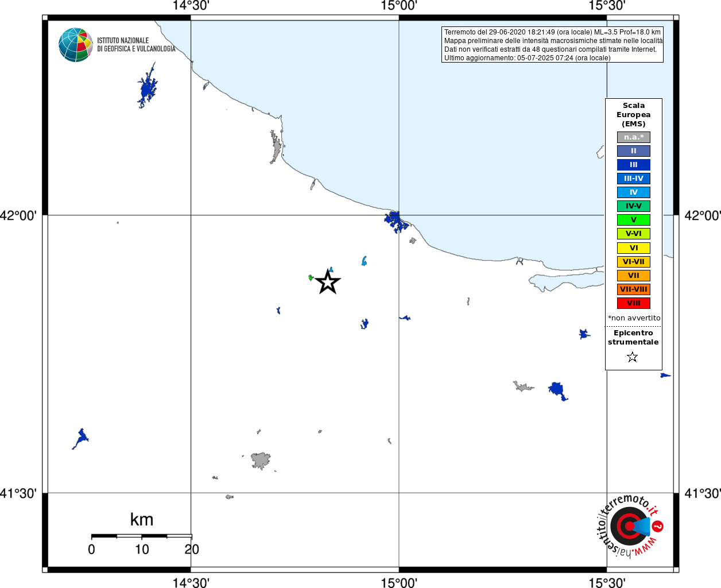The height and width of the screenshot is (588, 721).
Task: Click the haisentitoilterremoto.it logo
Action: tap(630, 525)
